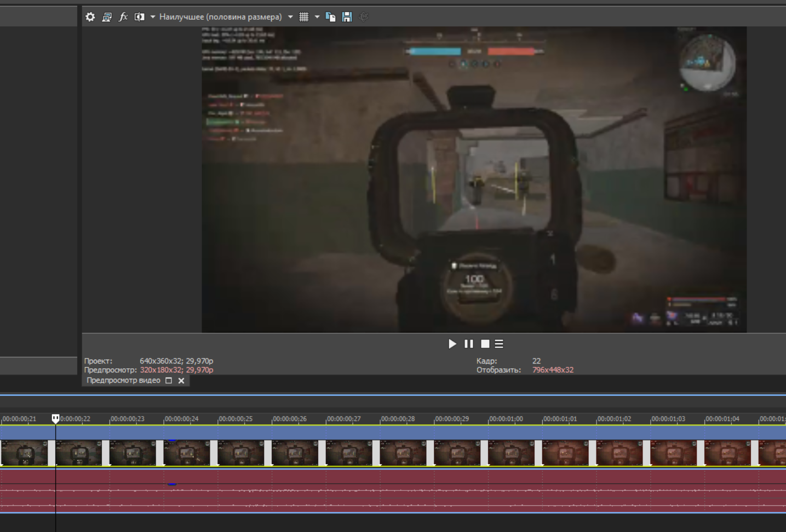Click the blue video event header bar
Image resolution: width=786 pixels, height=532 pixels.
tap(393, 432)
